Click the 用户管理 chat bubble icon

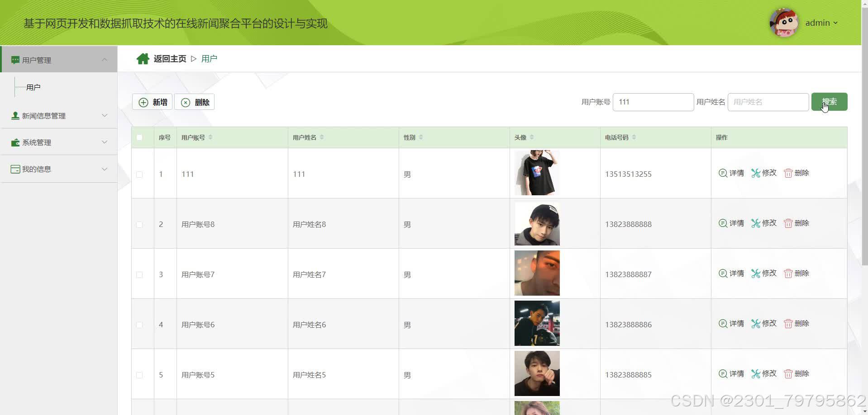(x=15, y=60)
